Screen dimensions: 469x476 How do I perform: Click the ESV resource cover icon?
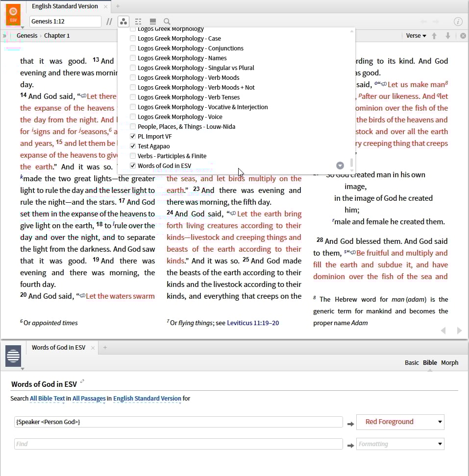13,15
